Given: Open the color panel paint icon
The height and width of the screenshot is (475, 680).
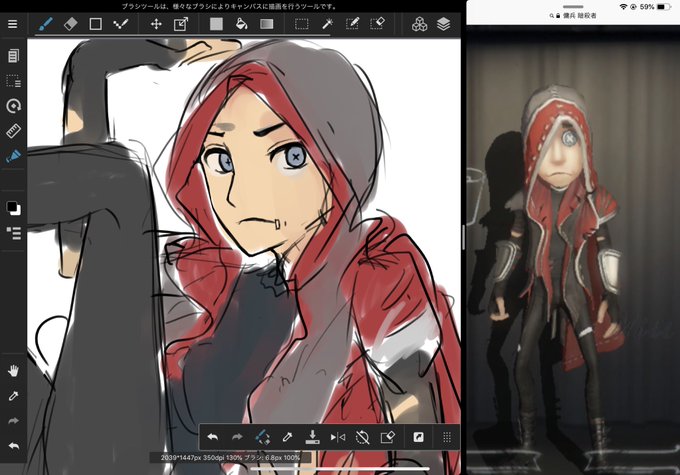Looking at the screenshot, I should point(13,156).
